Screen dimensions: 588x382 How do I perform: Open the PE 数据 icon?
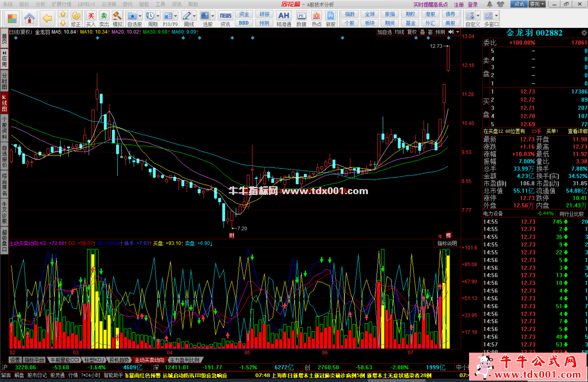(x=301, y=18)
